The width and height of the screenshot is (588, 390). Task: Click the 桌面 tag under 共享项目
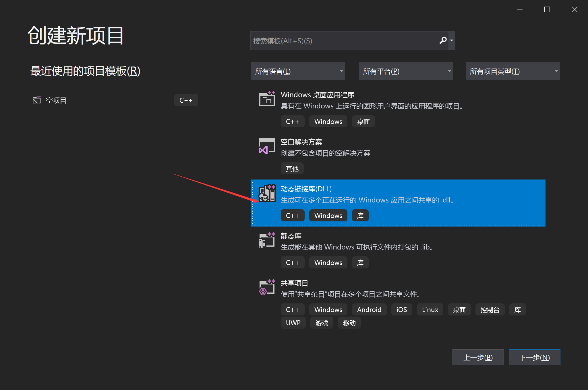click(459, 310)
